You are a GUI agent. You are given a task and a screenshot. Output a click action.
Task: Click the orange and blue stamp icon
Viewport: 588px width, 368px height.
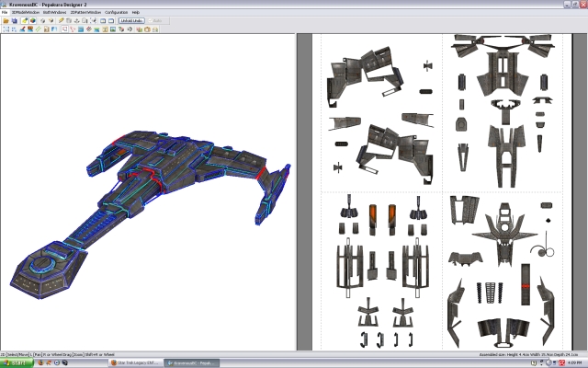(30, 29)
